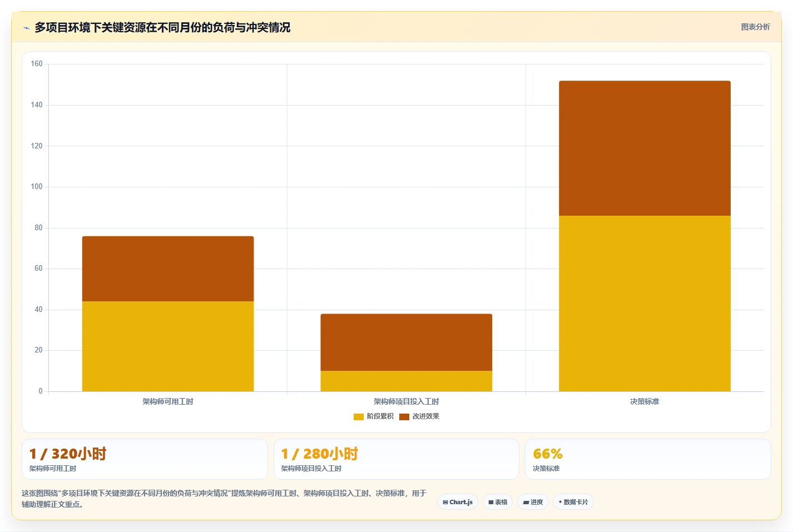Screen dimensions: 793x532
Task: Click the 图表分析 label in header
Action: pyautogui.click(x=755, y=27)
